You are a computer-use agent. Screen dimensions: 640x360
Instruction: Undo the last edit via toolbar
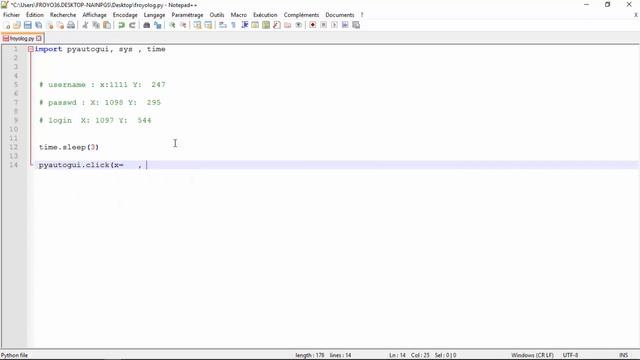tap(121, 25)
